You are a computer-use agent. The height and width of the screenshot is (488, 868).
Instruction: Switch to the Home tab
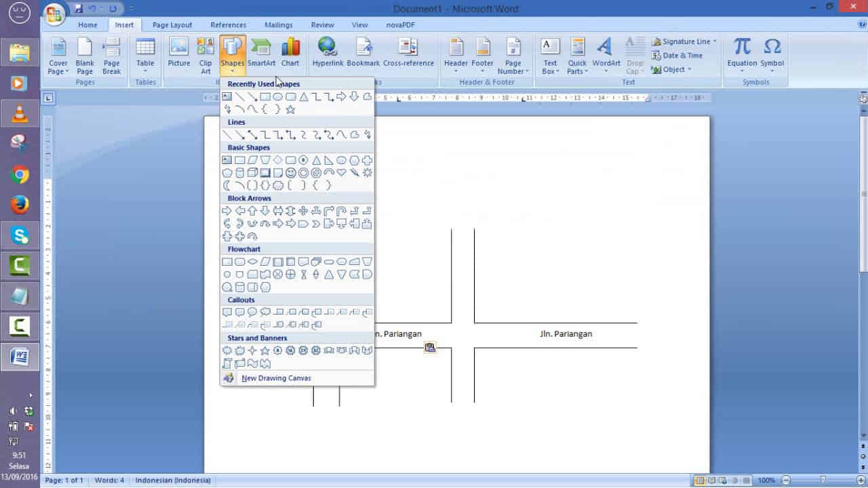tap(87, 25)
